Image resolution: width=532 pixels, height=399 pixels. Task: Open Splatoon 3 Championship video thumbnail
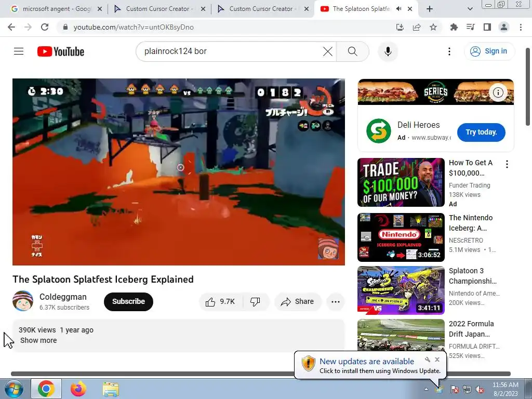click(x=401, y=290)
